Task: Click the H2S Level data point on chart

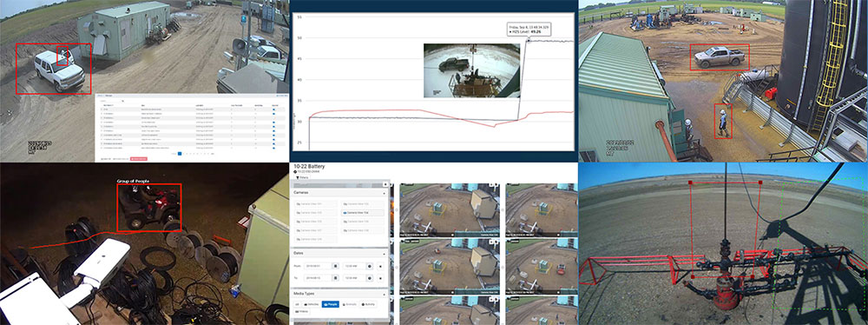Action: 528,41
